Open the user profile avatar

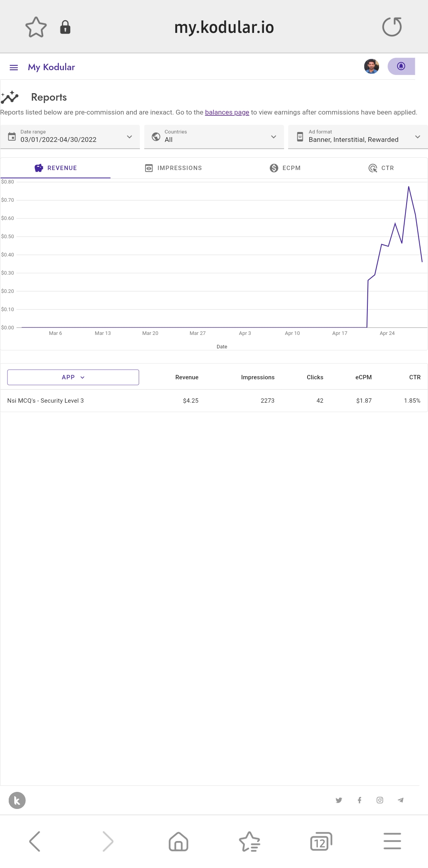tap(372, 67)
